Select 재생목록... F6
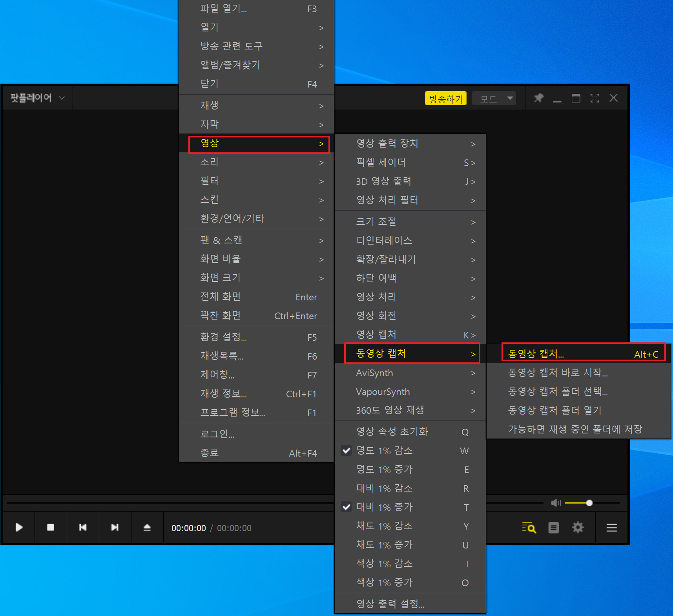Image resolution: width=673 pixels, height=616 pixels. coord(256,356)
